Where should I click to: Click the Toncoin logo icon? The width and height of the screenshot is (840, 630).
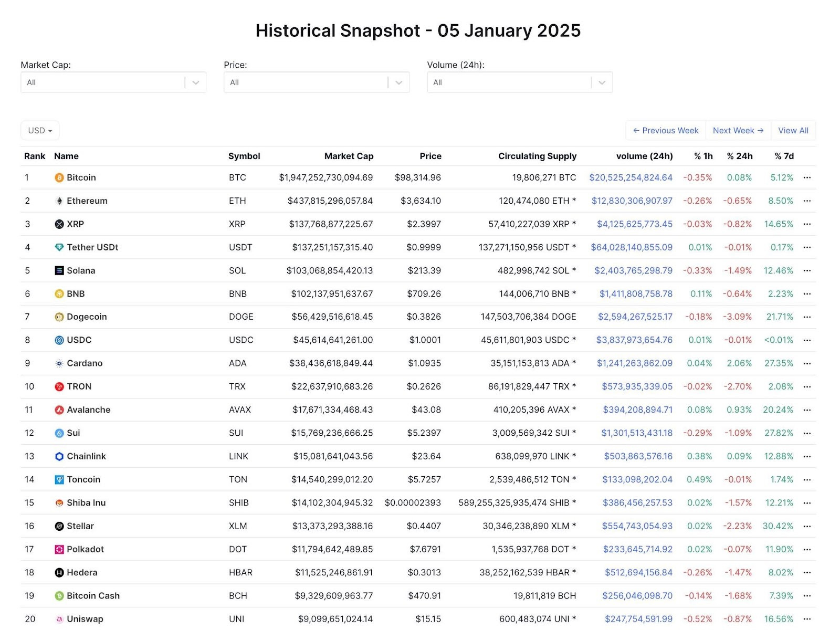point(59,480)
